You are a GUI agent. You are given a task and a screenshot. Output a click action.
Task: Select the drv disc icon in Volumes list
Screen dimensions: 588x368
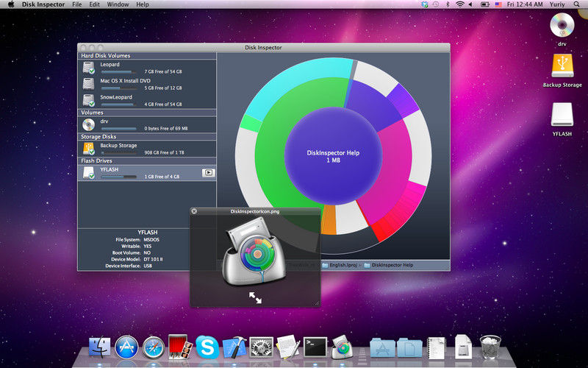point(88,124)
